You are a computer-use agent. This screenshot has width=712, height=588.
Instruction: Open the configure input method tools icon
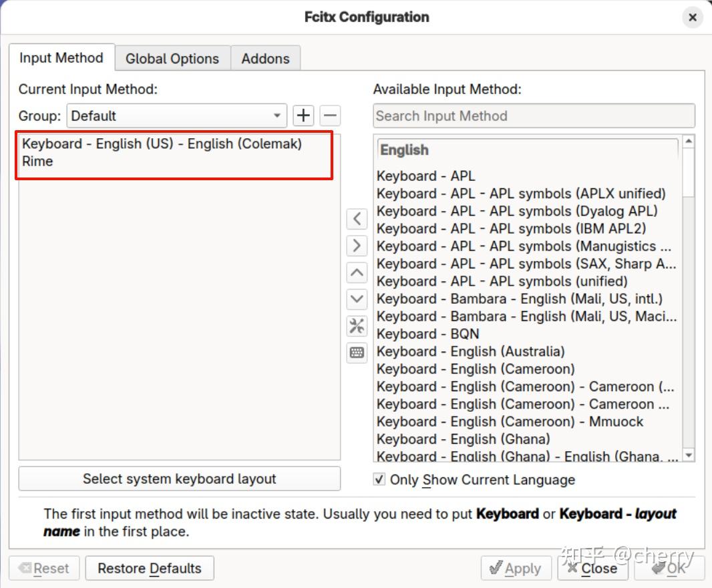(x=357, y=326)
